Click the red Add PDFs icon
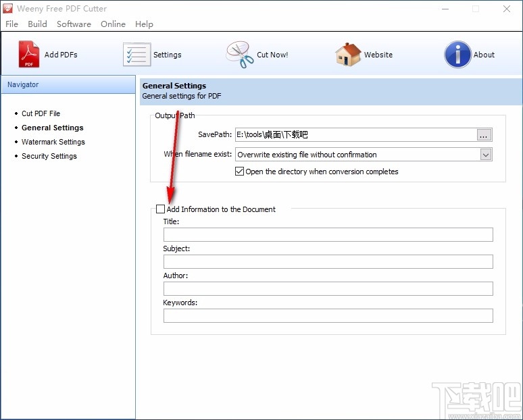This screenshot has width=523, height=420. (x=28, y=54)
